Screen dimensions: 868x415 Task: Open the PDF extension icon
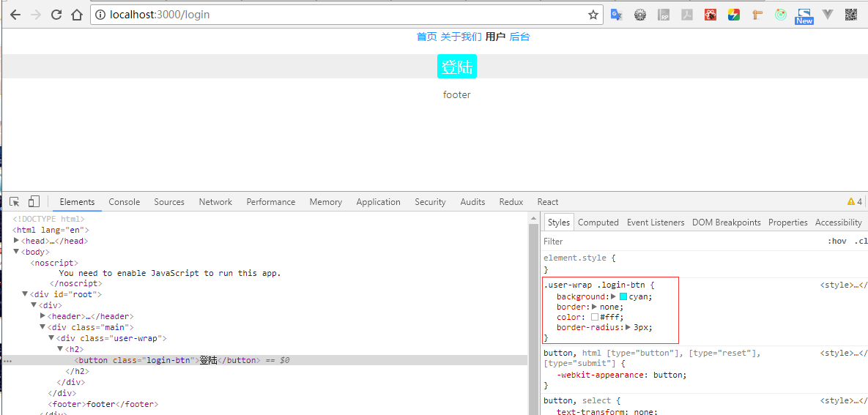[687, 15]
